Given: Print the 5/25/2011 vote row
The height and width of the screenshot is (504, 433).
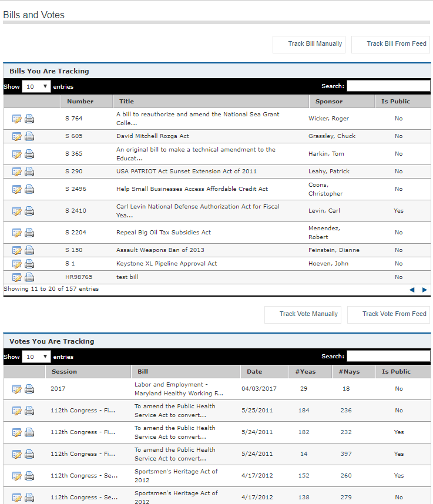Looking at the screenshot, I should coord(29,411).
